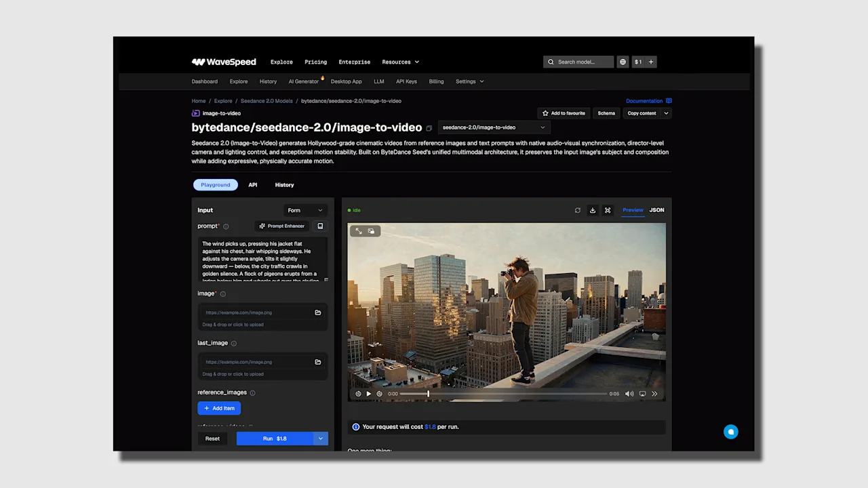
Task: Click the scan-frame icon beside the download icon
Action: click(608, 210)
